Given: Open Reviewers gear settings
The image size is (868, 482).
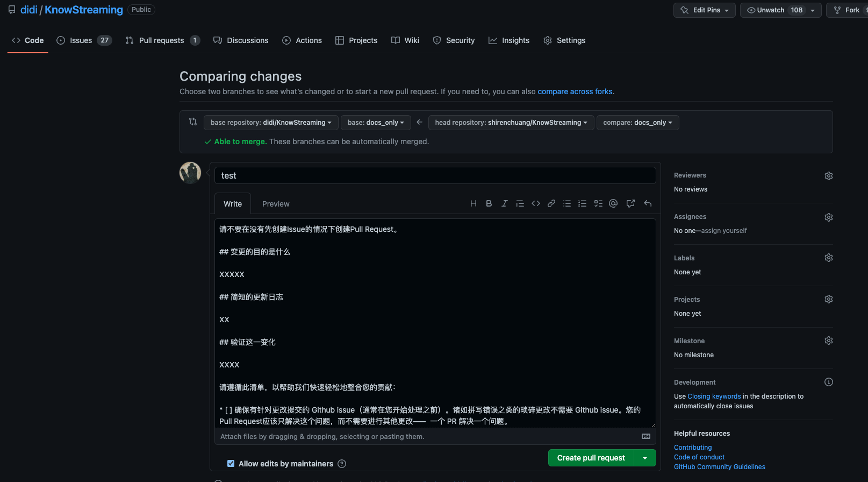Looking at the screenshot, I should pos(829,176).
